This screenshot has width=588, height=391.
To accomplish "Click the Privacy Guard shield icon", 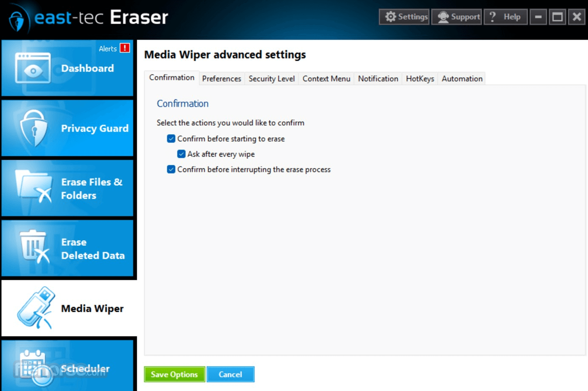I will [x=34, y=128].
